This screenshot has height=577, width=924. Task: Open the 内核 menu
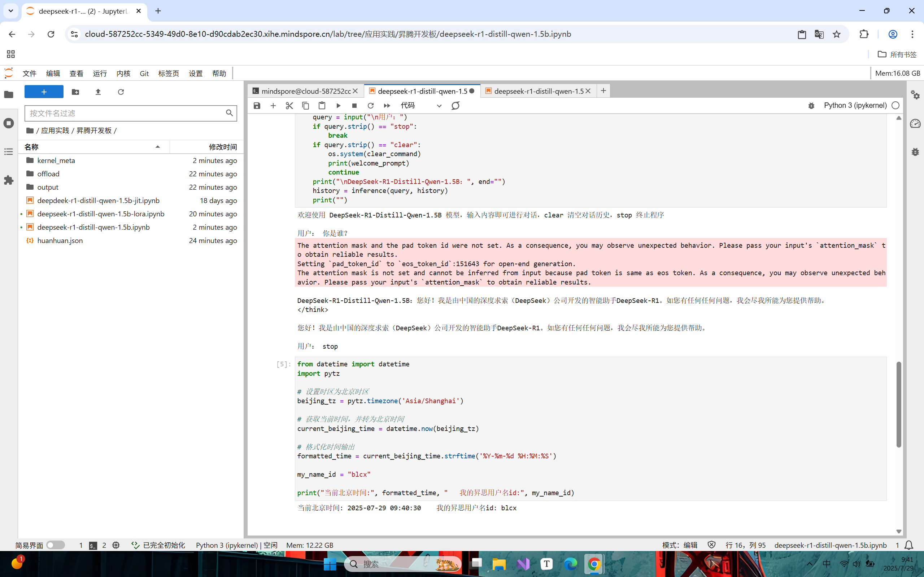click(123, 73)
